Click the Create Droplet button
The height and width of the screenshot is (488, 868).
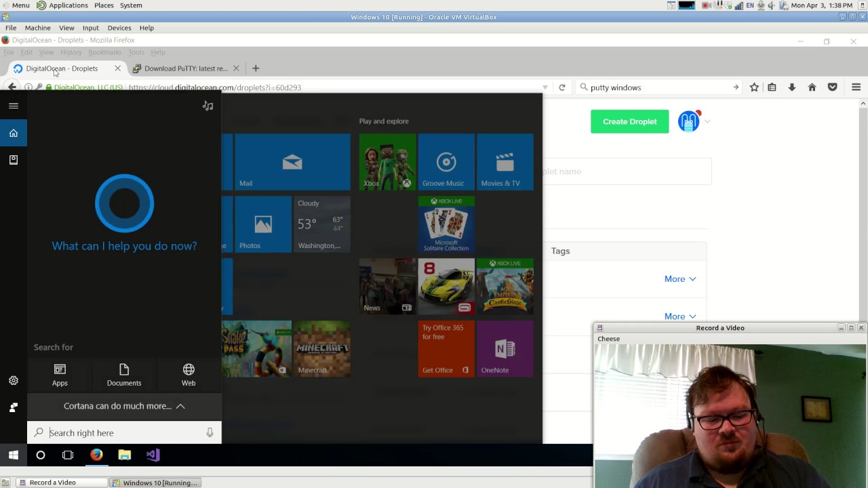pos(630,121)
